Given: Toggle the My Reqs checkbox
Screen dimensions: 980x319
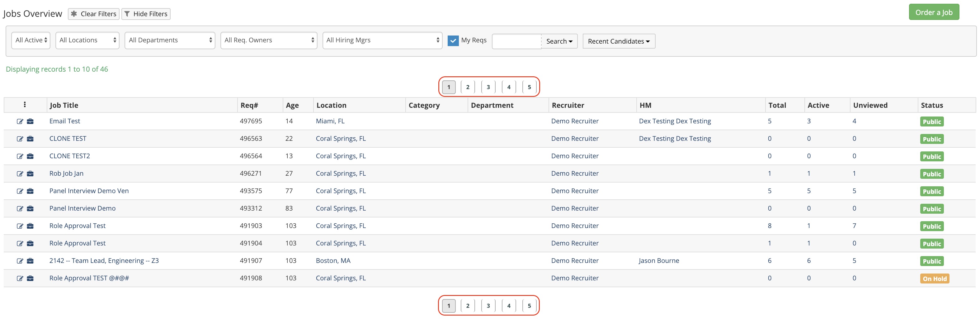Looking at the screenshot, I should [453, 40].
